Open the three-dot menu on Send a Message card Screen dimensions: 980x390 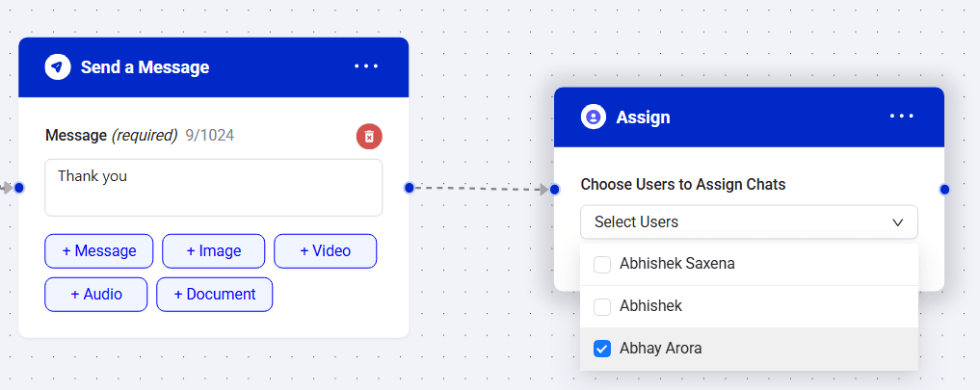(366, 66)
